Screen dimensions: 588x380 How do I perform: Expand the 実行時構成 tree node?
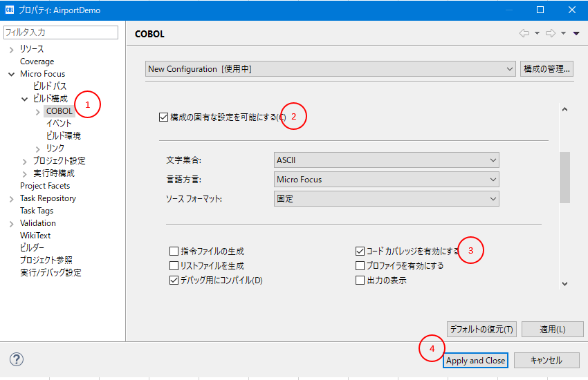click(24, 174)
